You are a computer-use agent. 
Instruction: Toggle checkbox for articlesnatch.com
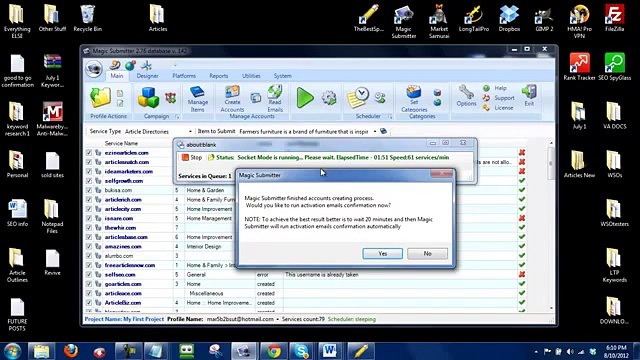click(89, 162)
